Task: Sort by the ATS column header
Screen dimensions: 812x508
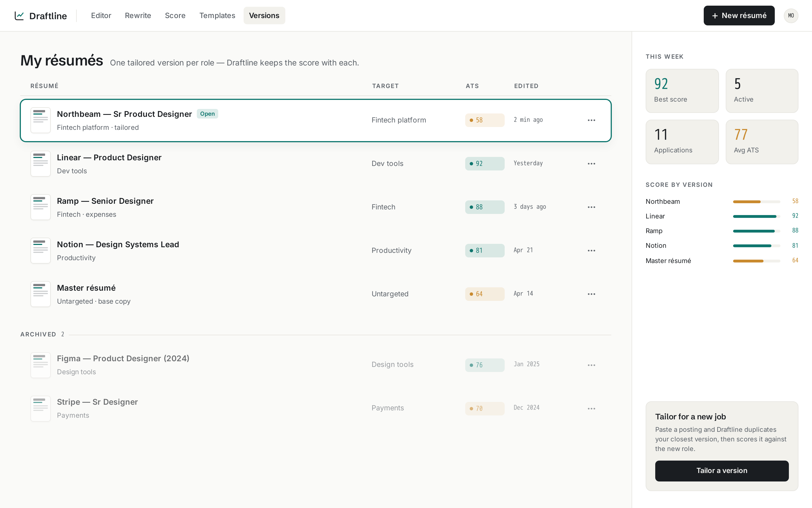Action: pos(472,86)
